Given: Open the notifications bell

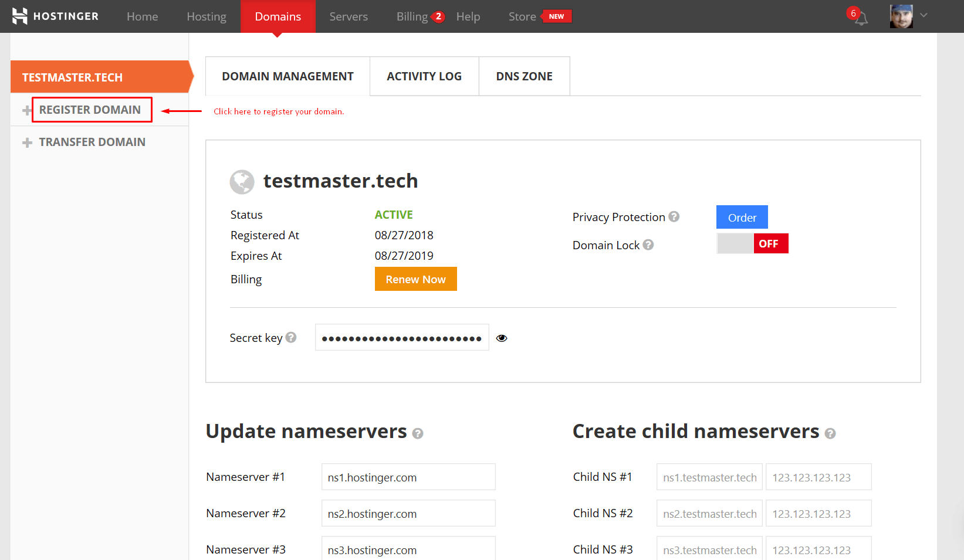Looking at the screenshot, I should 861,19.
